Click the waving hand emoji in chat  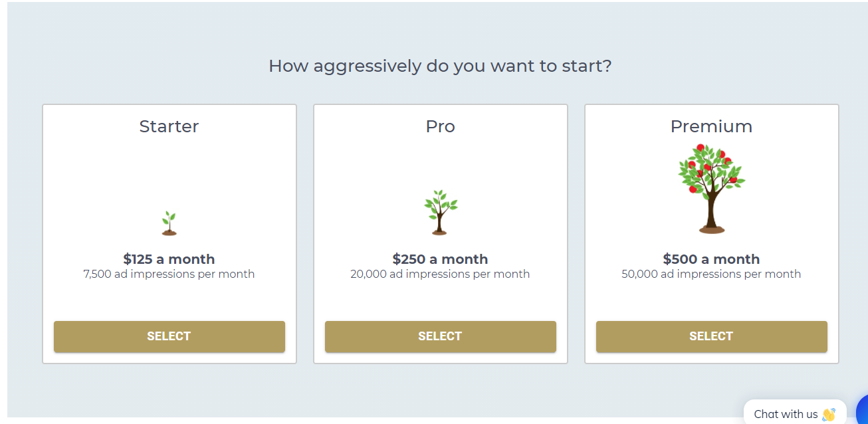click(x=828, y=414)
